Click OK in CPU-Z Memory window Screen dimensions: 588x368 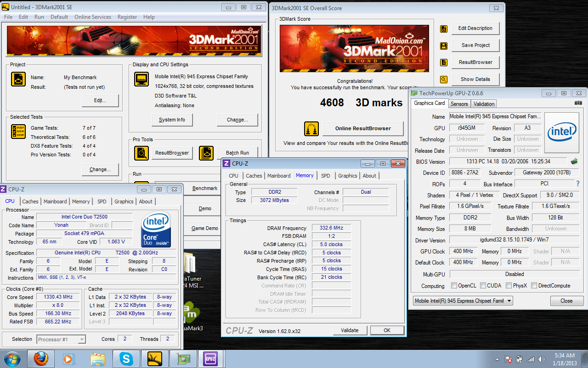[387, 330]
